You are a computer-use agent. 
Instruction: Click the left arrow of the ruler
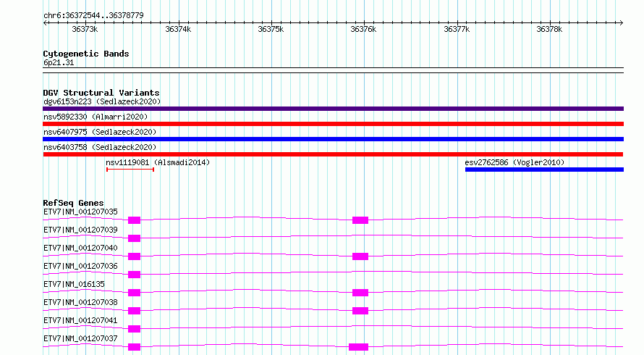45,22
